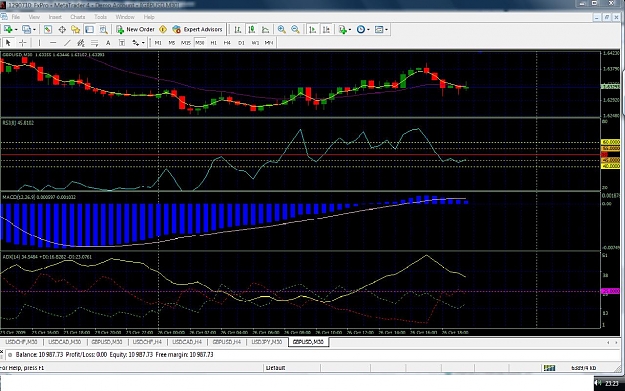Expand the Periods clock dropdown arrow

pos(368,30)
